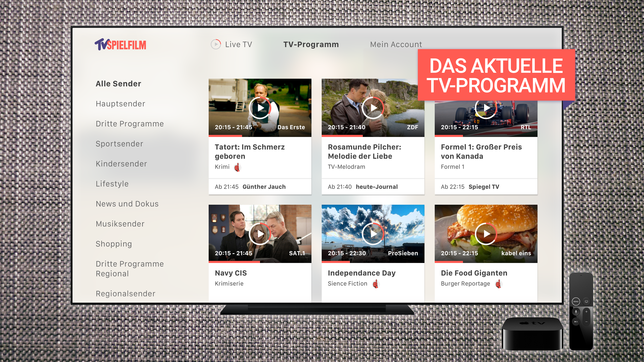Open News und Dokus category
644x362 pixels.
click(127, 204)
